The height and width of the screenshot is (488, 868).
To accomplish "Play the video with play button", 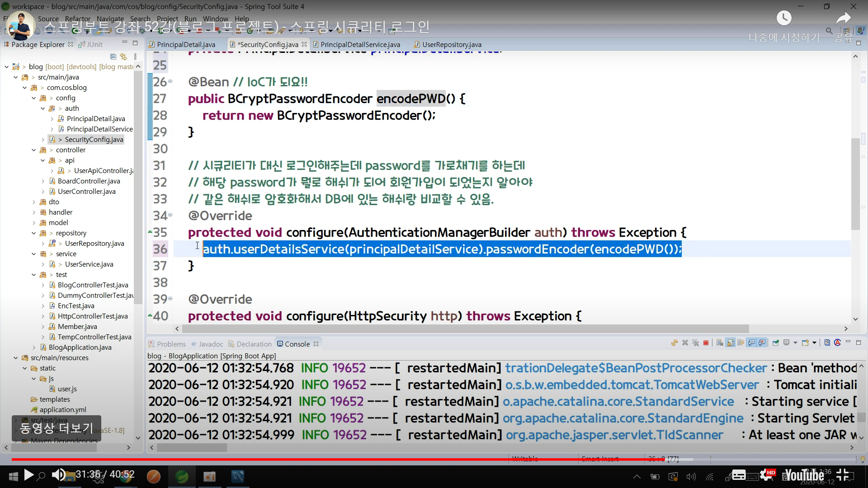I will [28, 474].
